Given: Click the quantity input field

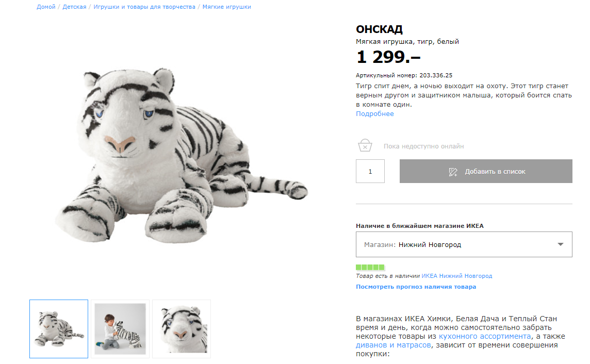Looking at the screenshot, I should point(370,171).
